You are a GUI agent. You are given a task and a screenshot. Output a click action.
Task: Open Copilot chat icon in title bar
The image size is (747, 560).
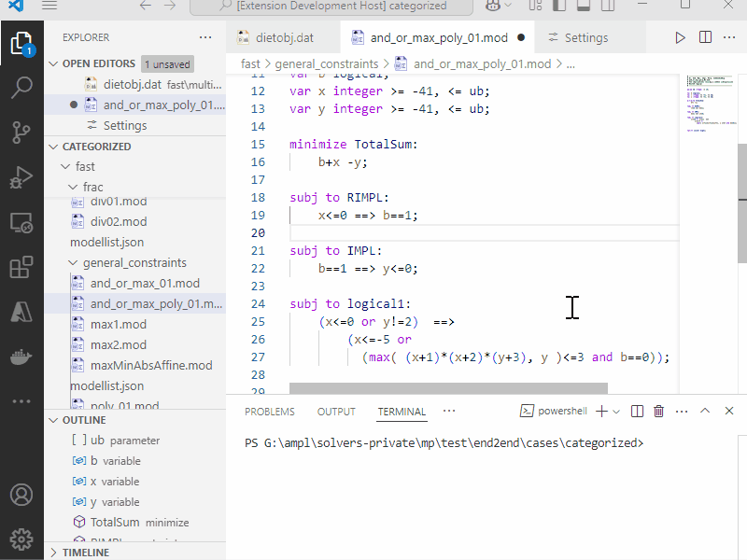493,6
